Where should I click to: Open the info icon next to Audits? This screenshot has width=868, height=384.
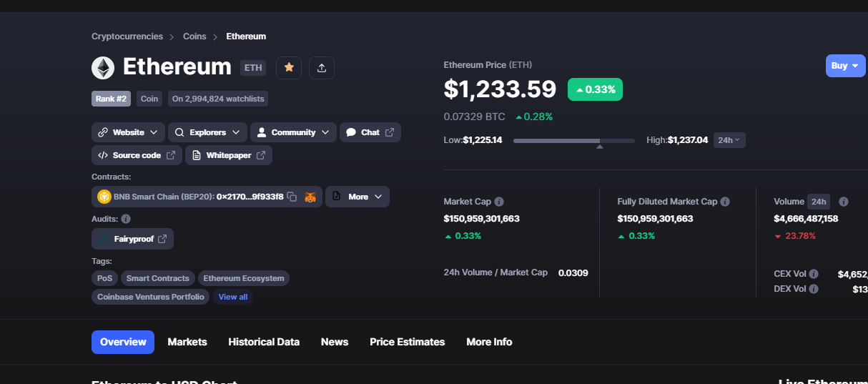click(126, 219)
